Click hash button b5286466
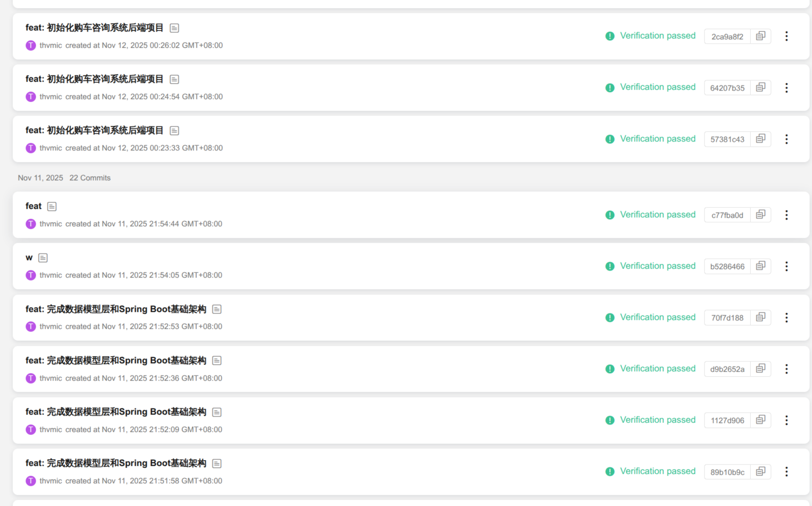The width and height of the screenshot is (812, 506). 727,266
